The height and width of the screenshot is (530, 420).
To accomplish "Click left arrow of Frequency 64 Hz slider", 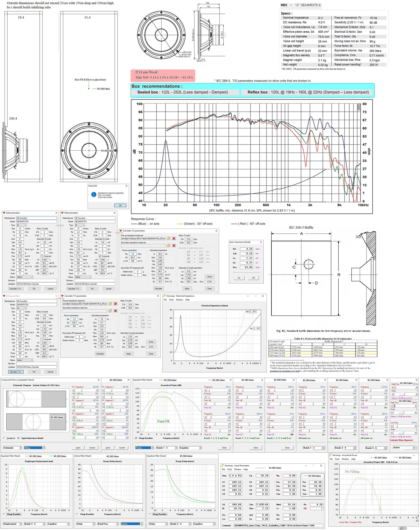I will (x=205, y=390).
